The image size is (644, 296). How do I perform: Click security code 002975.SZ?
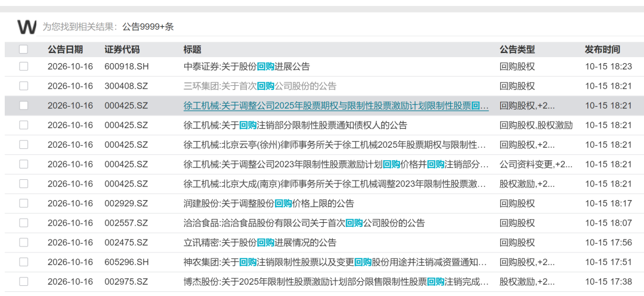(x=126, y=282)
